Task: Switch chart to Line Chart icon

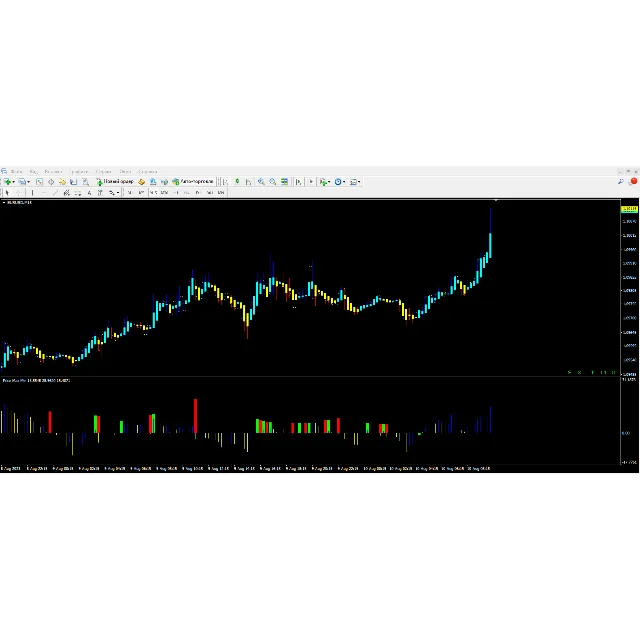Action: pyautogui.click(x=249, y=182)
